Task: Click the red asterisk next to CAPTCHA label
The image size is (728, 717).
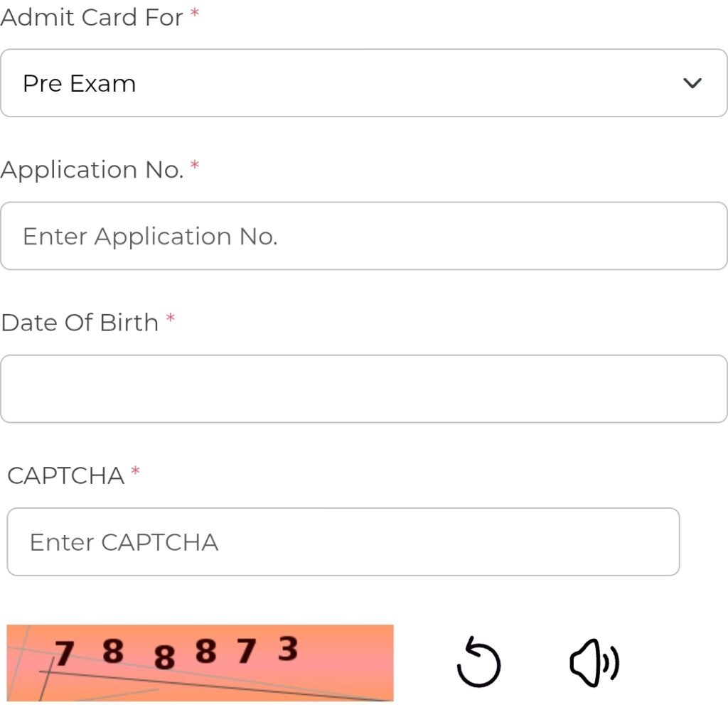Action: 135,473
